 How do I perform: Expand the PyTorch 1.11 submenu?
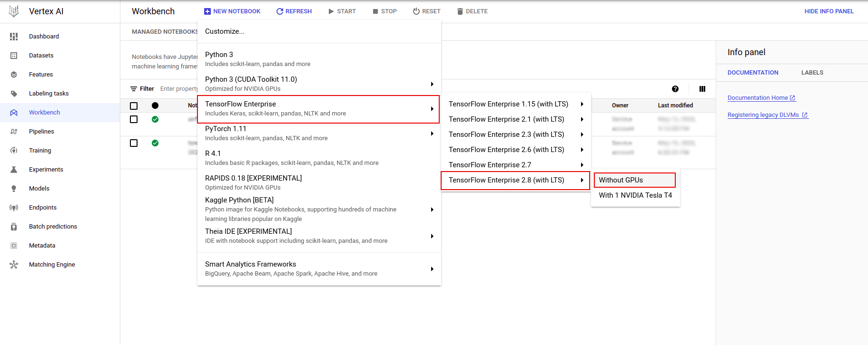point(319,134)
